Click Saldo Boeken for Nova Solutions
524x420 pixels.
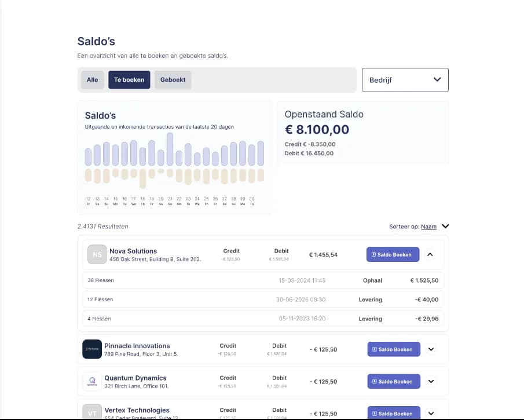tap(393, 254)
